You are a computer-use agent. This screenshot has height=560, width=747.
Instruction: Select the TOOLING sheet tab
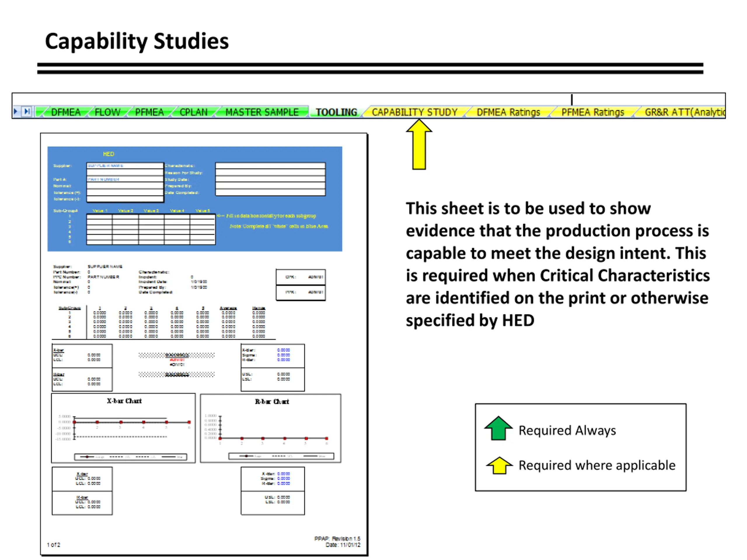336,112
